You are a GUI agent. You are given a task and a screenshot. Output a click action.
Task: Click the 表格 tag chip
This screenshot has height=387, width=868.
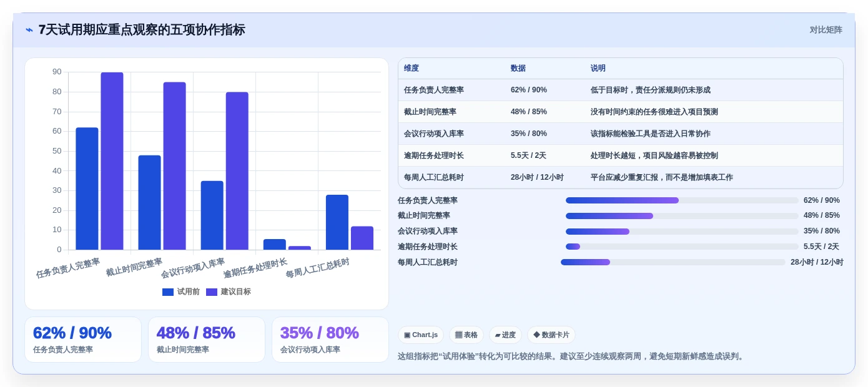(x=466, y=335)
